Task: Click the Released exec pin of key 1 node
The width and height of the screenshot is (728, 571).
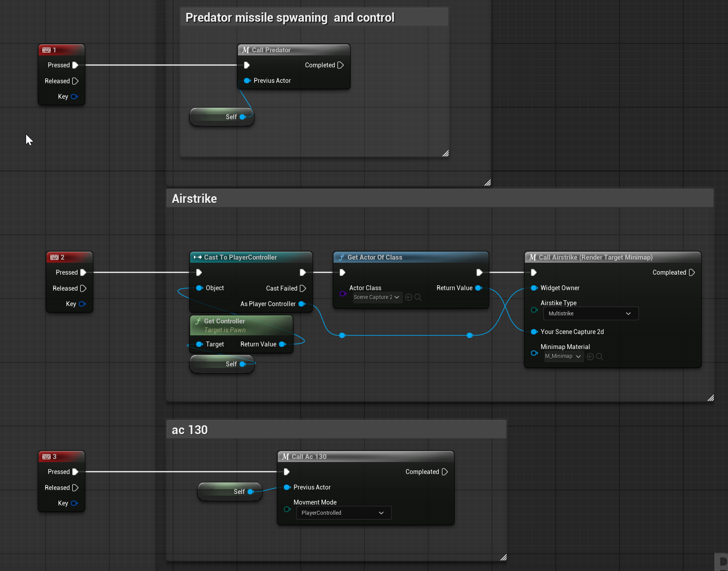Action: pyautogui.click(x=75, y=81)
